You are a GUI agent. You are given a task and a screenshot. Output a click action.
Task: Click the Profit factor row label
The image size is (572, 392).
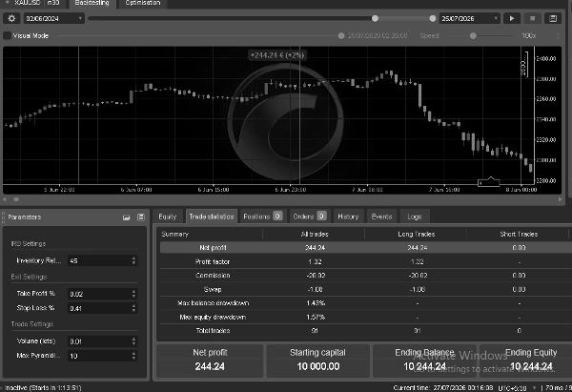(x=213, y=261)
